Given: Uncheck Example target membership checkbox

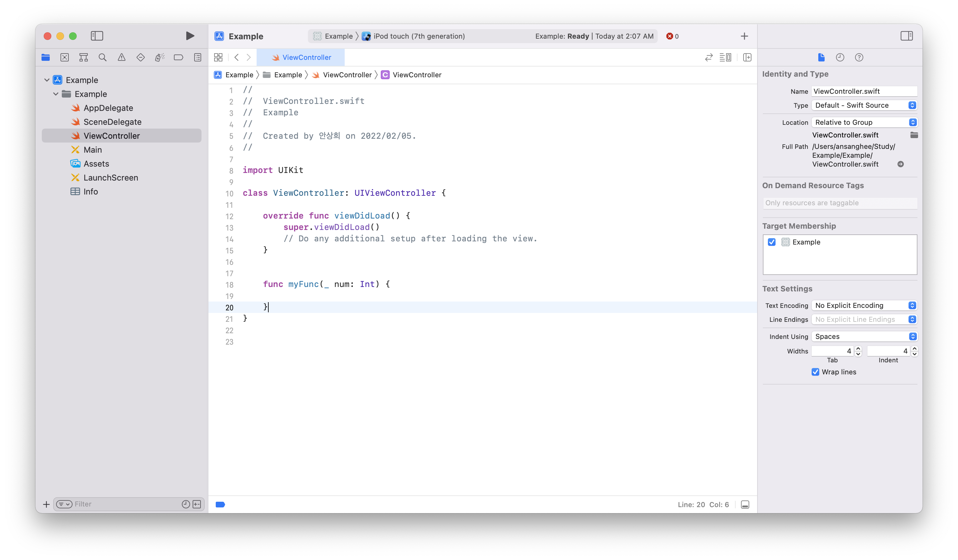Looking at the screenshot, I should click(x=771, y=242).
